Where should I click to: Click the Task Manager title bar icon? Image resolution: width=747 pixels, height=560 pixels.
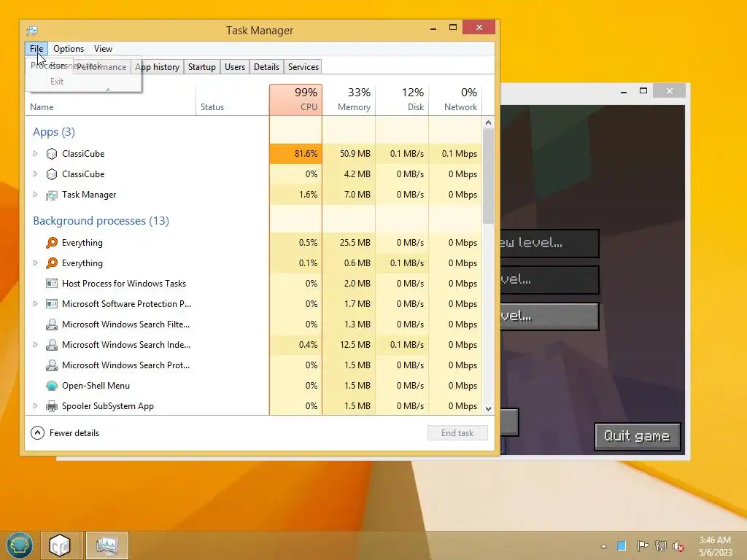(x=32, y=31)
